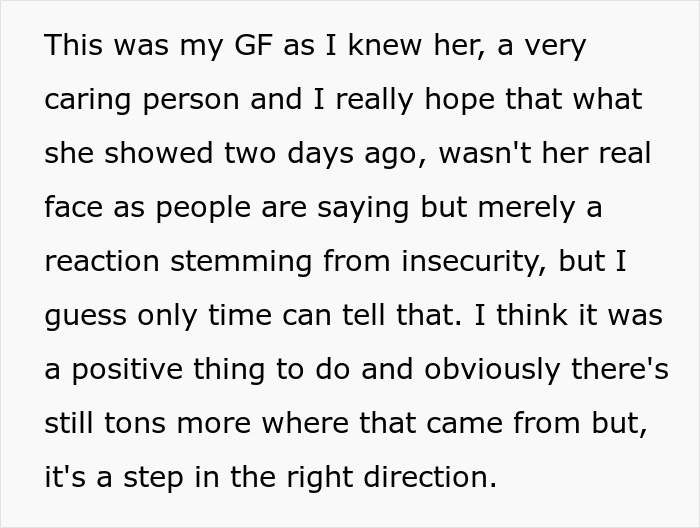The height and width of the screenshot is (528, 700).
Task: Click the word "insecurity" in the paragraph
Action: [462, 262]
